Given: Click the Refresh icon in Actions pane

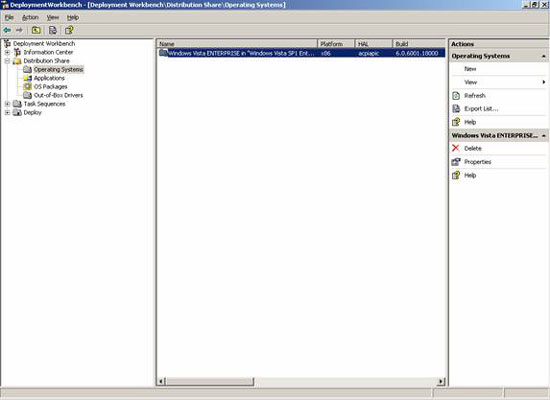Looking at the screenshot, I should 456,95.
